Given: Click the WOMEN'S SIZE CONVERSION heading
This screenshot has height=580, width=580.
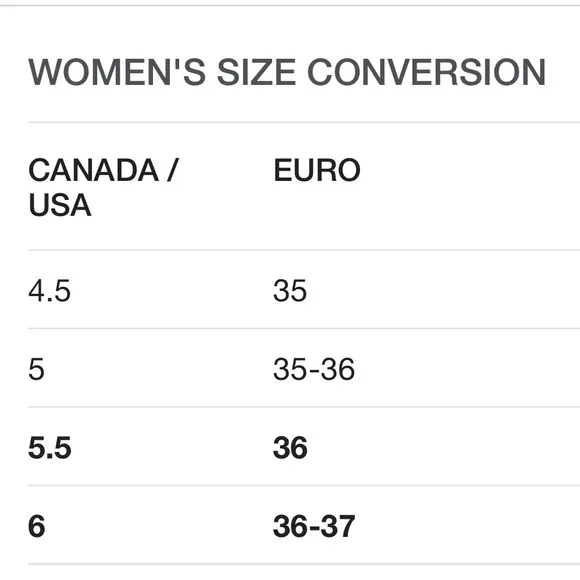Looking at the screenshot, I should coord(287,72).
